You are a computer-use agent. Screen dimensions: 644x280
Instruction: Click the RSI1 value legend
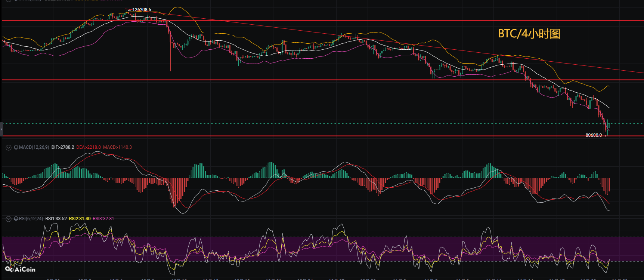56,219
